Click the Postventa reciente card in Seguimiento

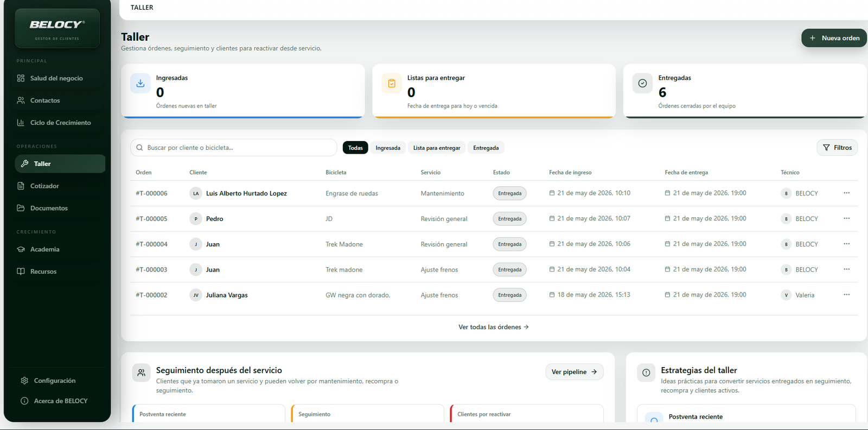click(x=208, y=414)
